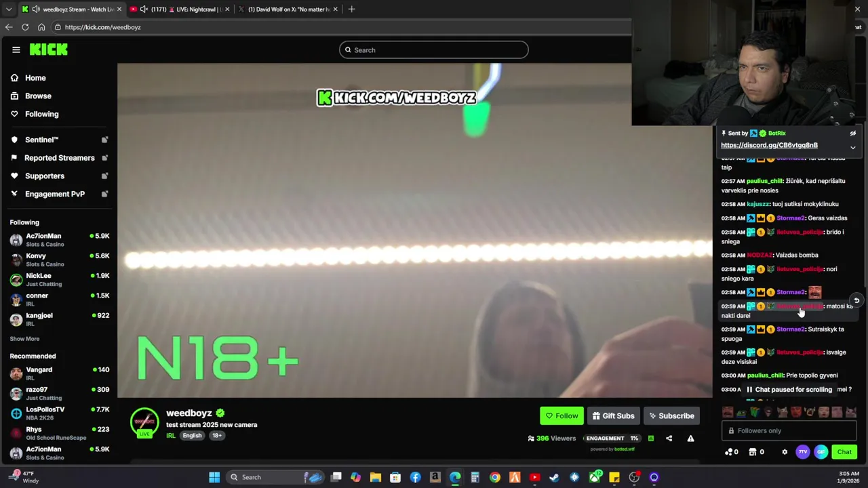Open Windows Start menu

[214, 477]
